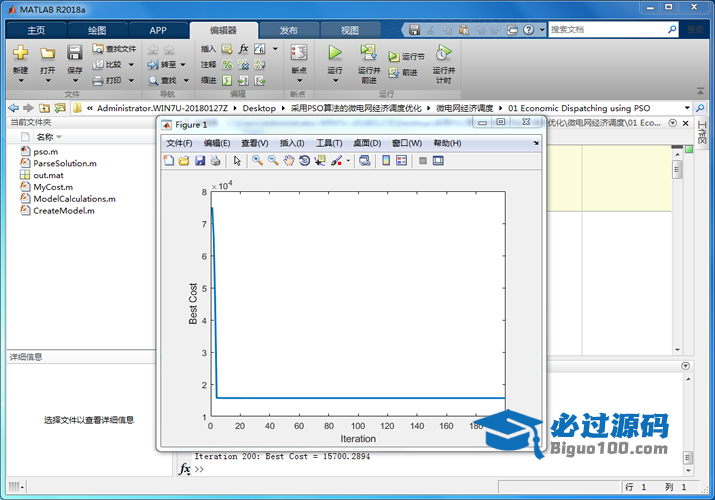Image resolution: width=715 pixels, height=500 pixels.
Task: Switch to the 发布 Publish tab
Action: click(x=288, y=31)
